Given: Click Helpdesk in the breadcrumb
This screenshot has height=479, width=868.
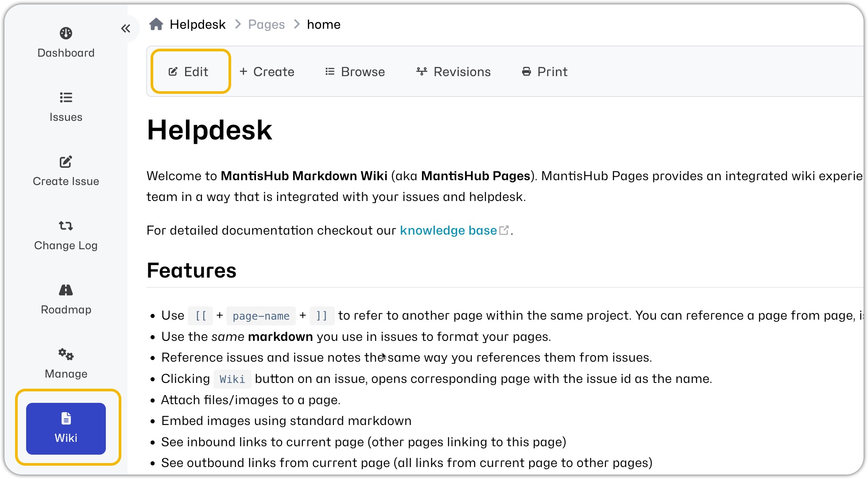Looking at the screenshot, I should tap(198, 24).
